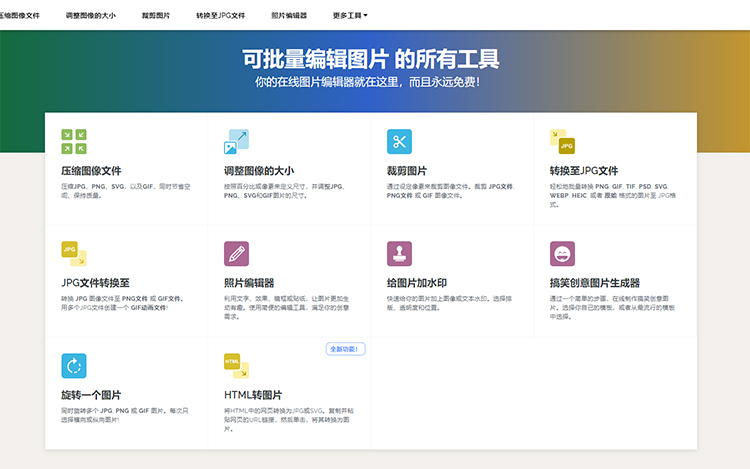Image resolution: width=750 pixels, height=469 pixels.
Task: Click the stamp watermark icon
Action: point(399,253)
